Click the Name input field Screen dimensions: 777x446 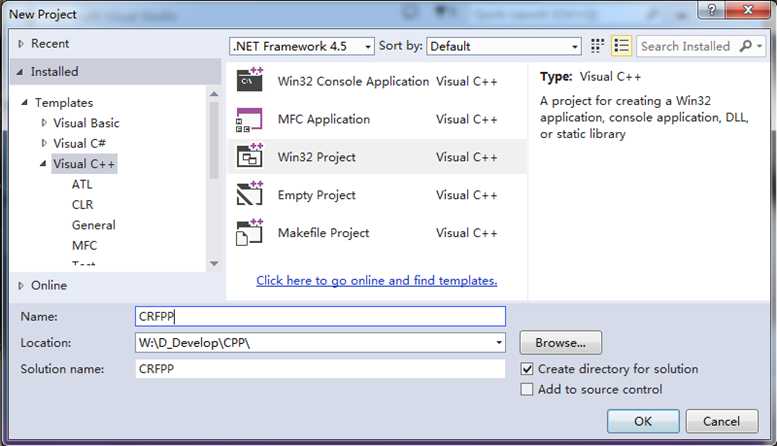point(320,316)
